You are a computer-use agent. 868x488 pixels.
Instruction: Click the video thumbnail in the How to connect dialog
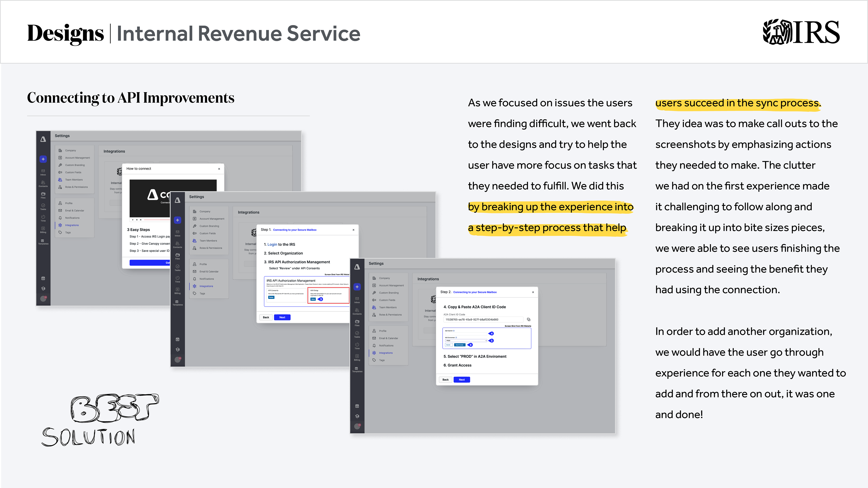coord(150,198)
